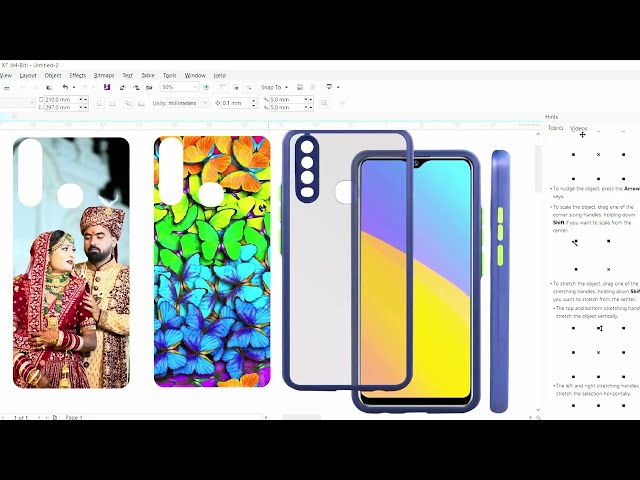Open the Object menu
This screenshot has height=480, width=640.
(x=53, y=76)
